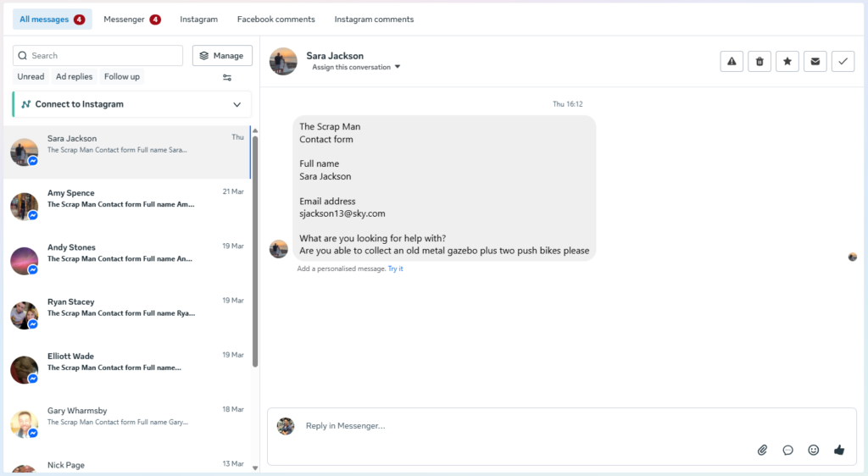Toggle the Unread filter chip

(31, 76)
